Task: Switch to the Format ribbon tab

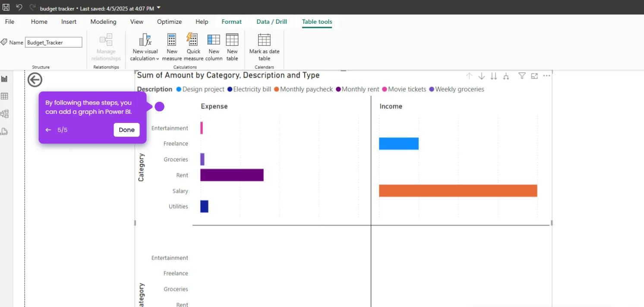Action: 232,22
